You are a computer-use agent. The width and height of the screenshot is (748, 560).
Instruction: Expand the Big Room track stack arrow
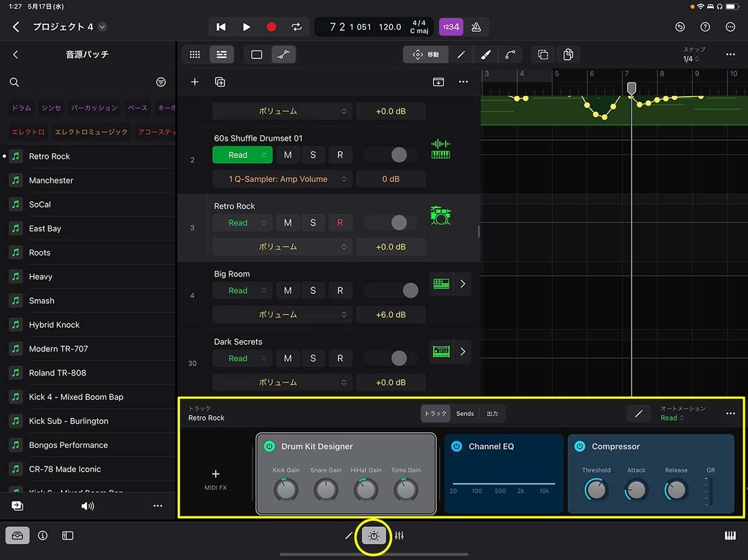click(x=463, y=284)
